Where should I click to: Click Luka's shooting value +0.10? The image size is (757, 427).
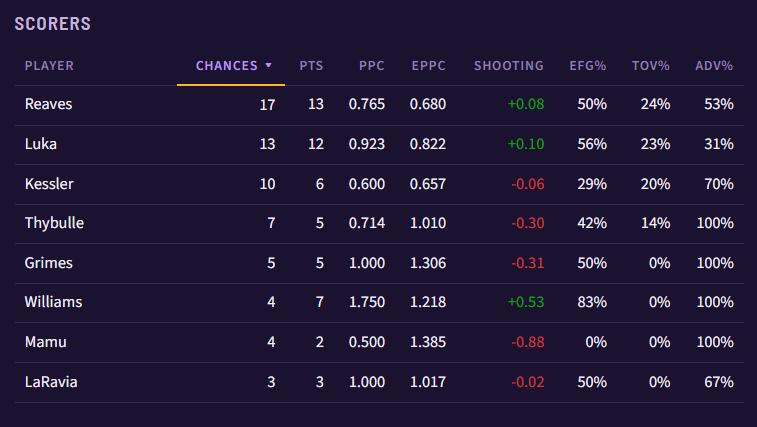click(x=526, y=144)
